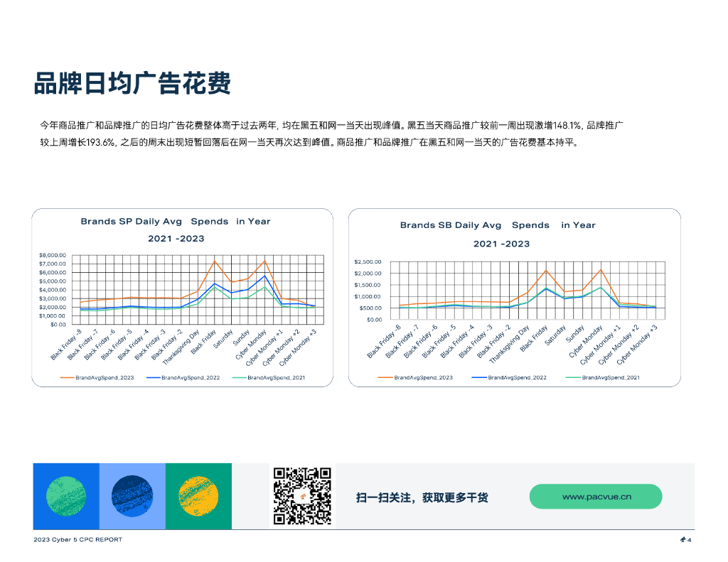
Task: Click BrandAvgSpend_2023 legend in SB chart
Action: (x=415, y=378)
